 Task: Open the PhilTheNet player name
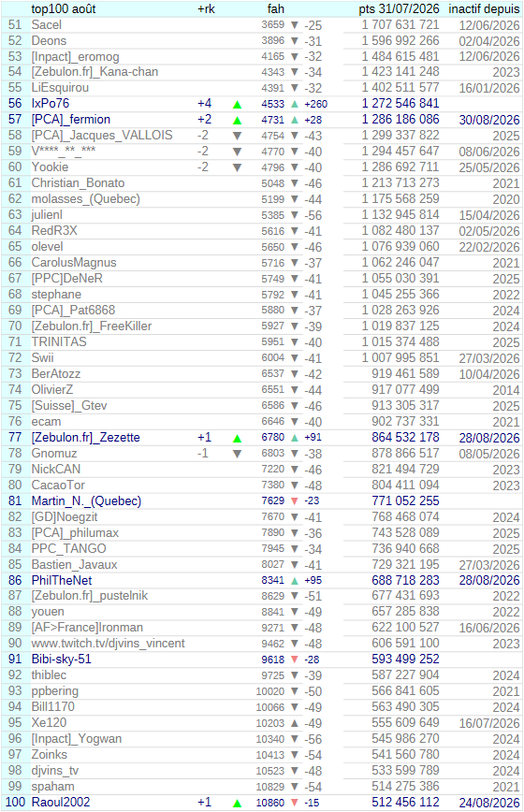coord(62,581)
